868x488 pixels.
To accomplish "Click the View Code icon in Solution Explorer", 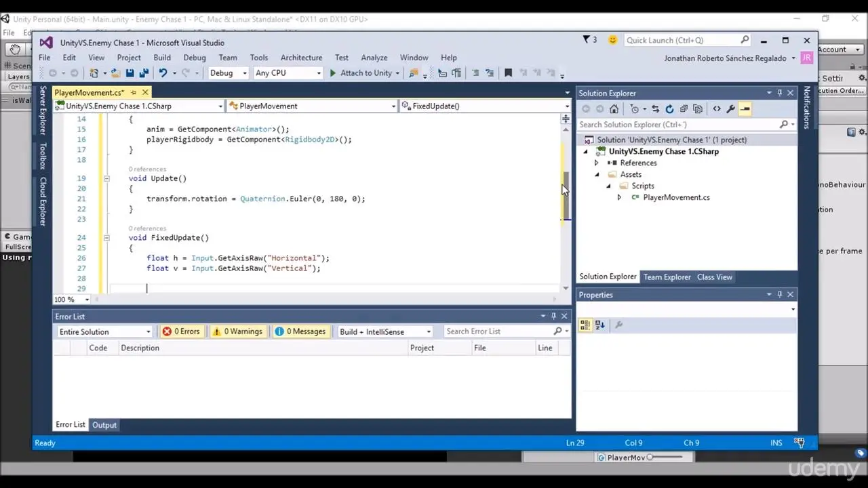I will (x=717, y=108).
